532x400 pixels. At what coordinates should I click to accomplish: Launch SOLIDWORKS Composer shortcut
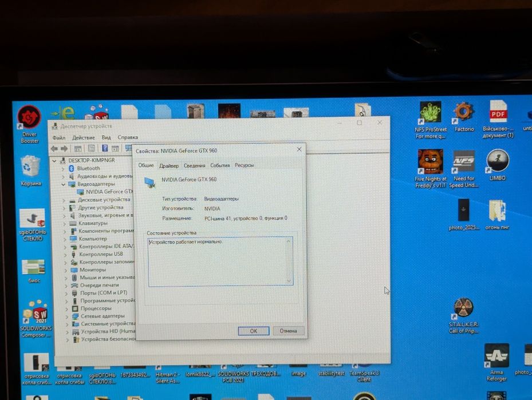click(x=36, y=319)
